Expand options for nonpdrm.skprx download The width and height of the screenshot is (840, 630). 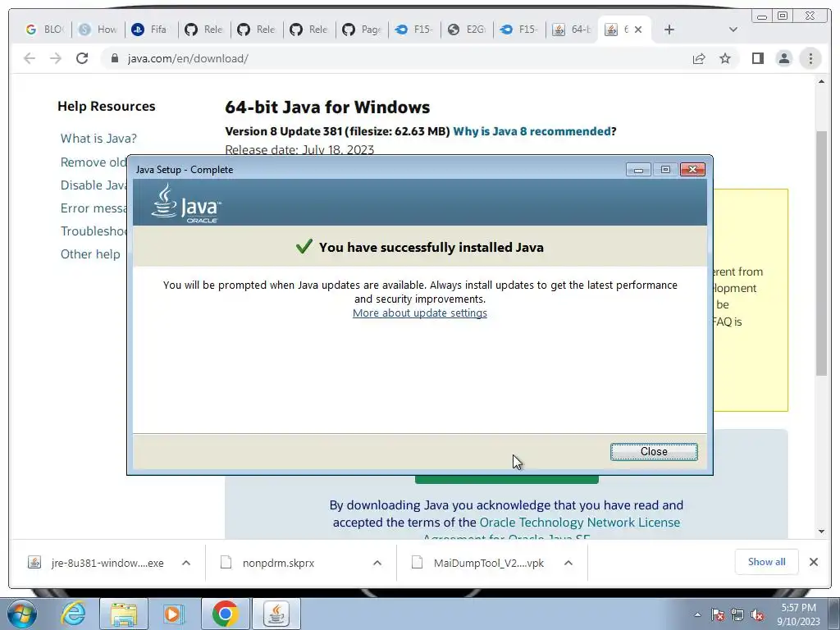377,563
